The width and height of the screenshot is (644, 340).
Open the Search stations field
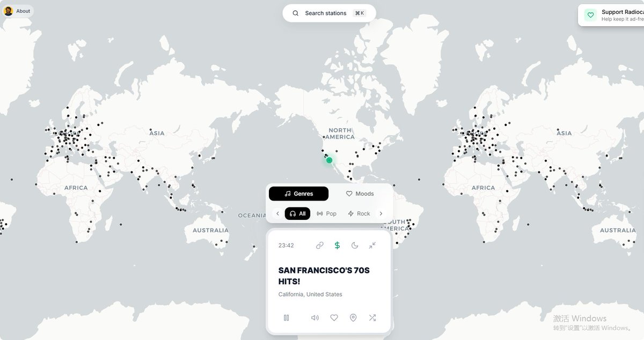click(329, 13)
